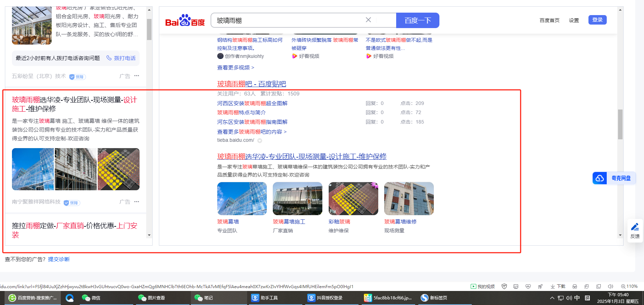Viewport: 644px width, 305px height.
Task: Expand 查看更多视频 link
Action: tap(236, 67)
